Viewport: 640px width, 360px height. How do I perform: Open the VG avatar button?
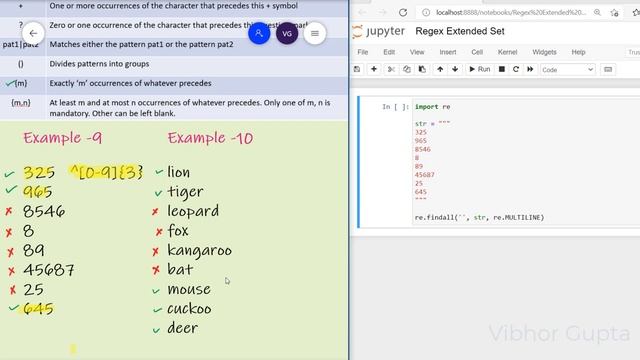pos(287,33)
